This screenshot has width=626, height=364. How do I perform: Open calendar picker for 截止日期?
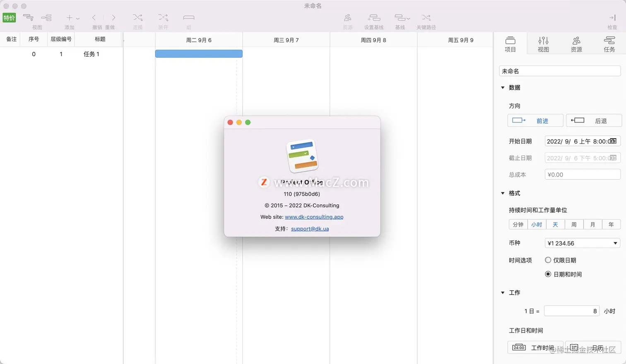click(x=613, y=158)
